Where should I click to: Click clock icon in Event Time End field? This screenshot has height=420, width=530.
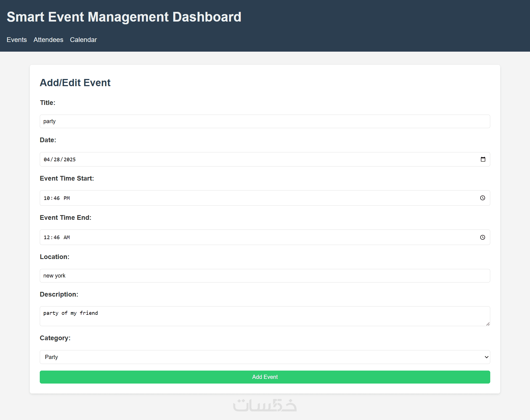[483, 237]
